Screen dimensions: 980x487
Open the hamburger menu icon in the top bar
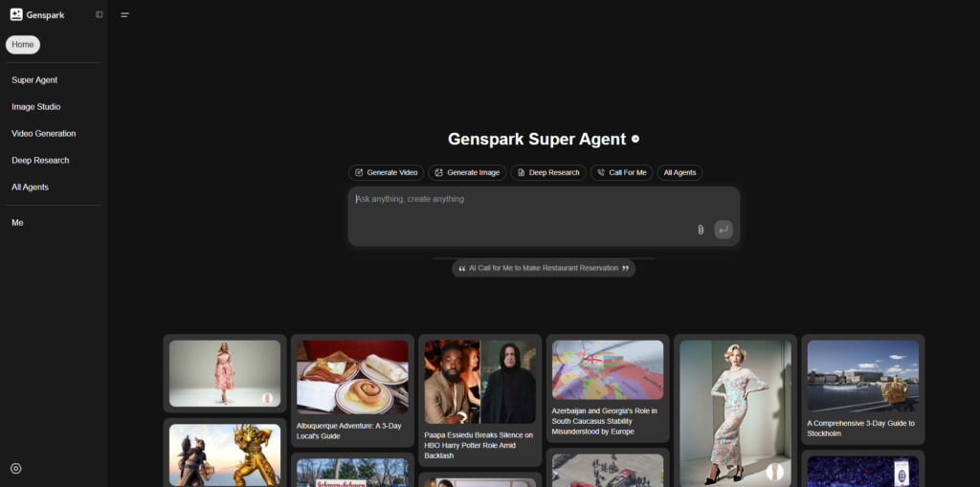click(125, 15)
